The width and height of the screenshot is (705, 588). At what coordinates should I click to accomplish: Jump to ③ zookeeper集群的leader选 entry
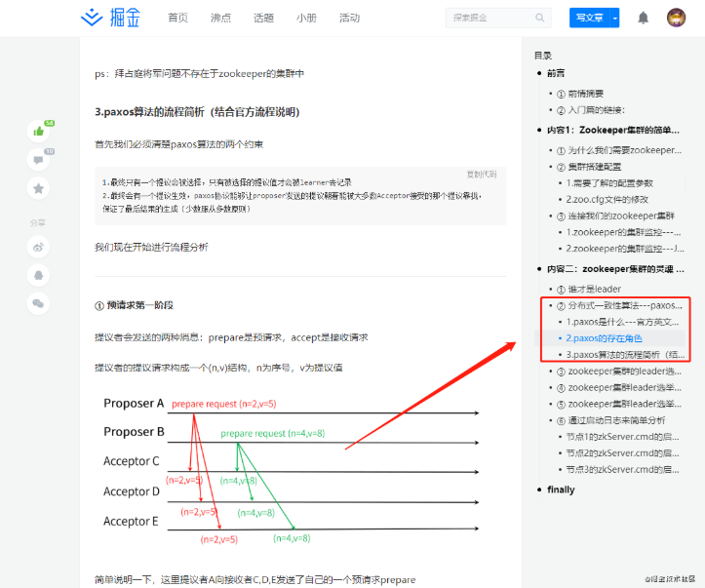click(x=619, y=371)
